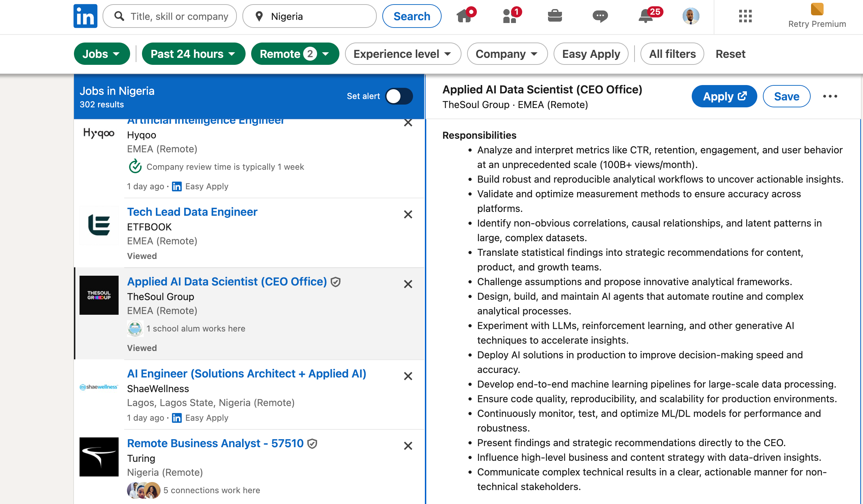Viewport: 863px width, 504px height.
Task: Toggle the Easy Apply filter
Action: (591, 54)
